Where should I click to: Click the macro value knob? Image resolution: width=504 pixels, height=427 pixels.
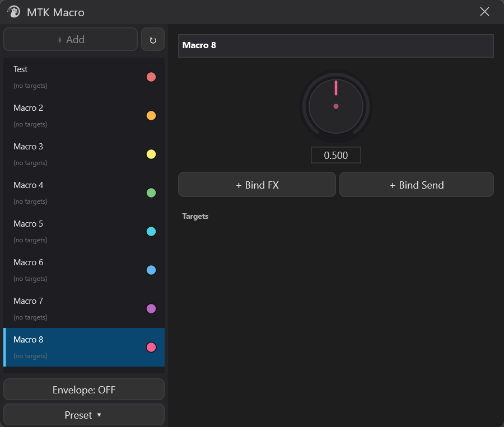tap(336, 106)
